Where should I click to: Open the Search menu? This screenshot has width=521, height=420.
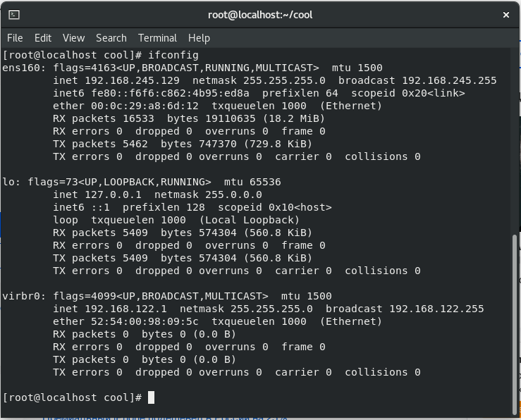pos(111,38)
